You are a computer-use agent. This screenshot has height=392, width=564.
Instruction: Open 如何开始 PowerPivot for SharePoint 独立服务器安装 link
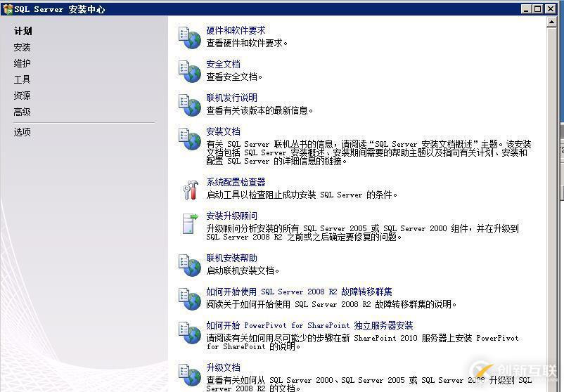(309, 325)
